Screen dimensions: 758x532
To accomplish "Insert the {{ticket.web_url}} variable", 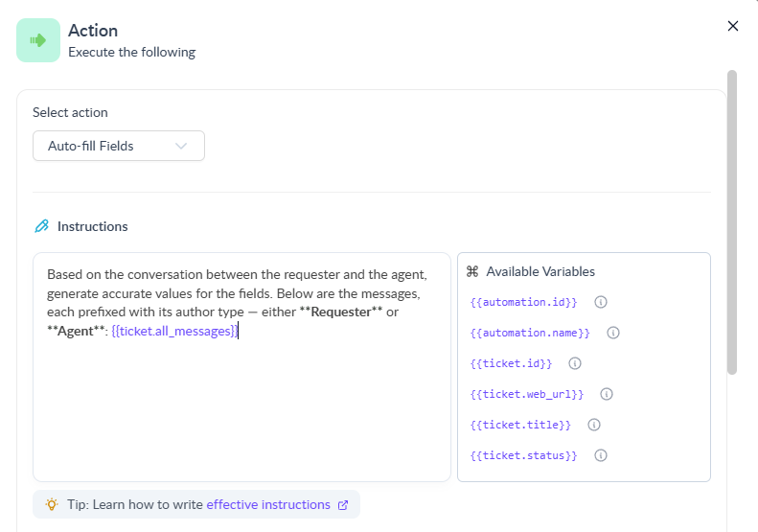I will 527,394.
